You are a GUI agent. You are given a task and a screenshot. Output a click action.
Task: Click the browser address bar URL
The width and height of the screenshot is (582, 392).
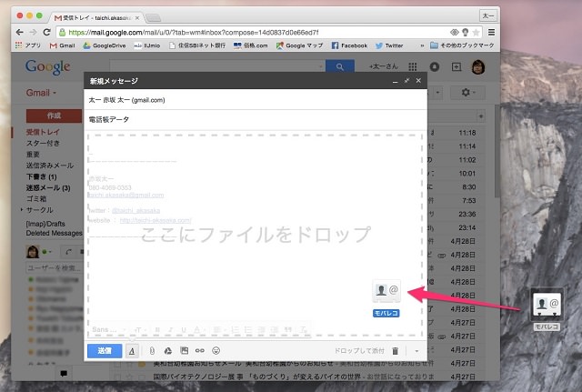pos(194,33)
